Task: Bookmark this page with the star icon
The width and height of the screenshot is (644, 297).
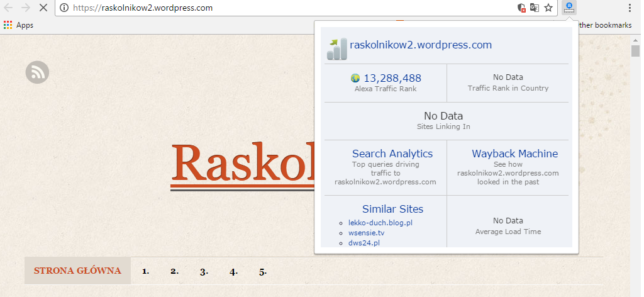Action: coord(548,8)
